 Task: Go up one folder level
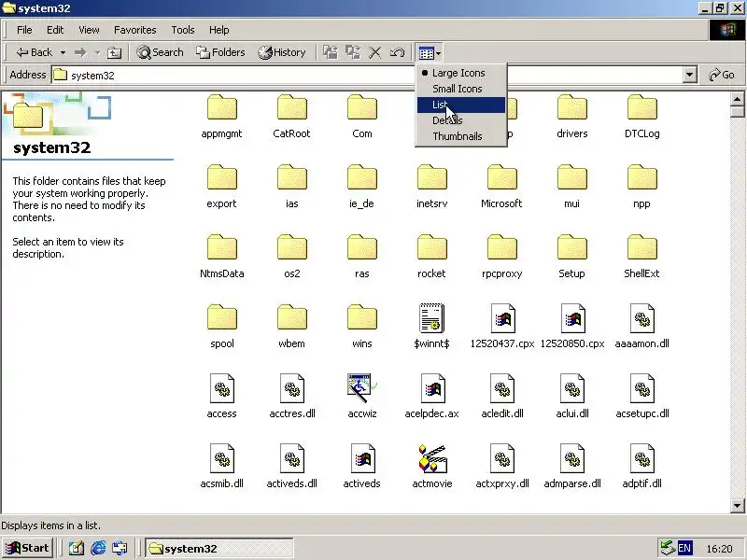click(x=114, y=52)
